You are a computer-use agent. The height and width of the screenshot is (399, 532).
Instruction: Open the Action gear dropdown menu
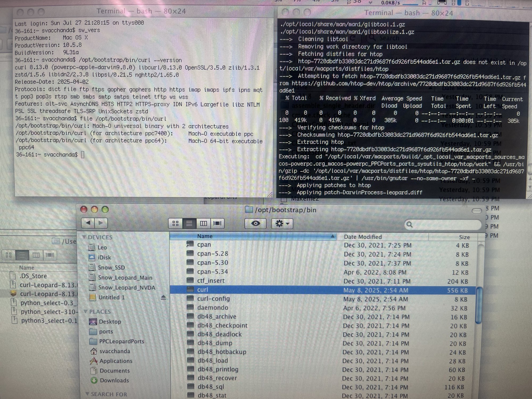tap(282, 223)
